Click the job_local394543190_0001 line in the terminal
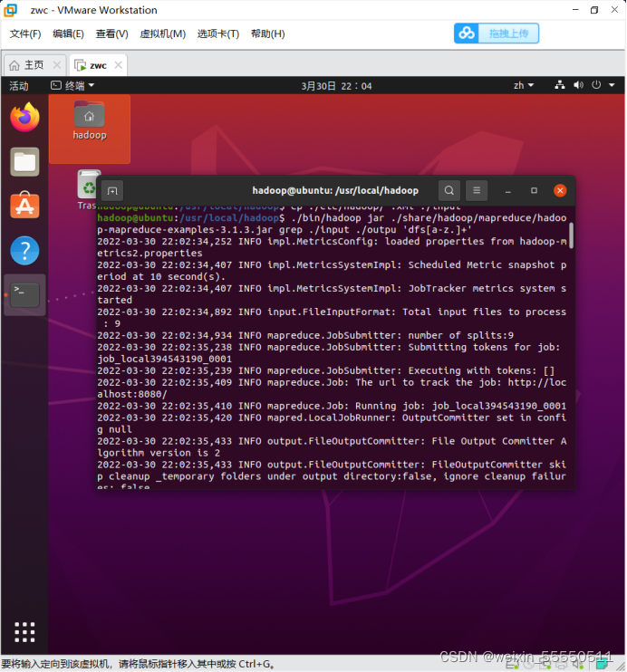 pyautogui.click(x=164, y=359)
